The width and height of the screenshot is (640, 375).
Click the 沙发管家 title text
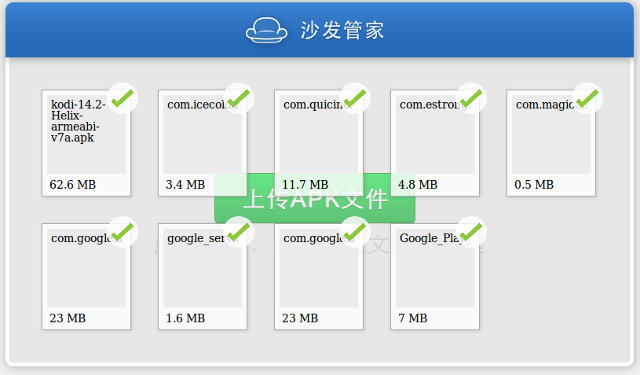[x=342, y=30]
